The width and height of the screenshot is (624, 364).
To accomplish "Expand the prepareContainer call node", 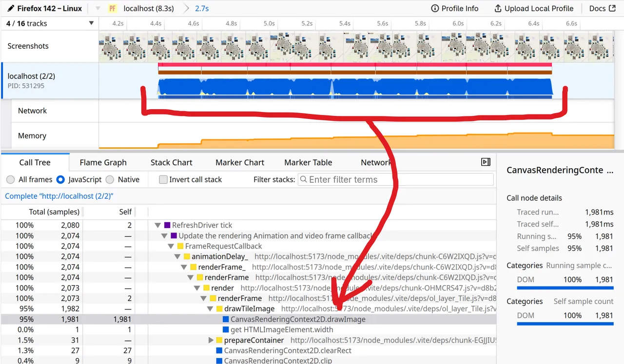I will click(x=210, y=340).
